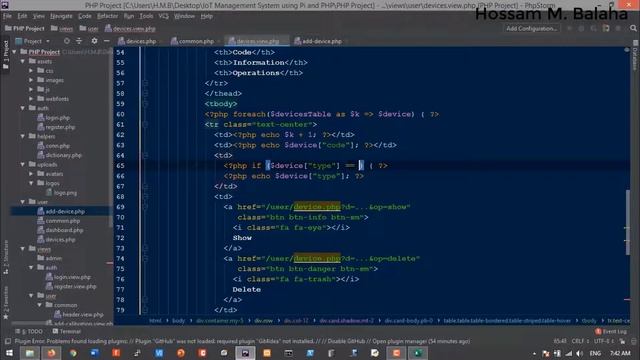Click the search everywhere magnifier icon

click(633, 29)
